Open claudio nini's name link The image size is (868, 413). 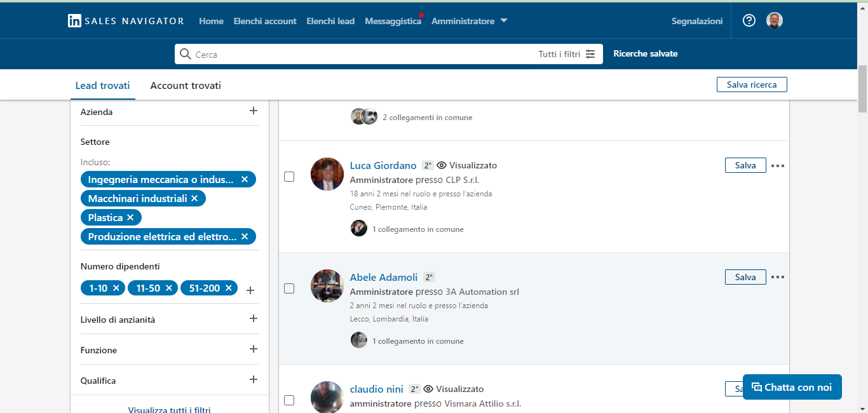(x=377, y=389)
